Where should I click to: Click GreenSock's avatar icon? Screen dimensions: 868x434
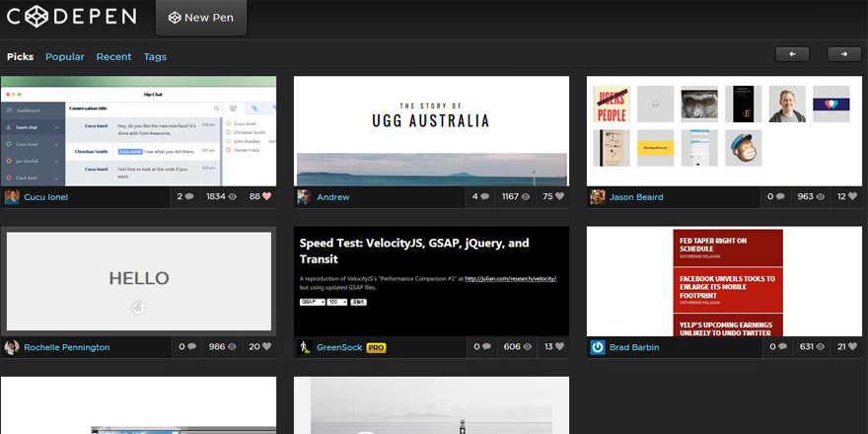pyautogui.click(x=305, y=347)
